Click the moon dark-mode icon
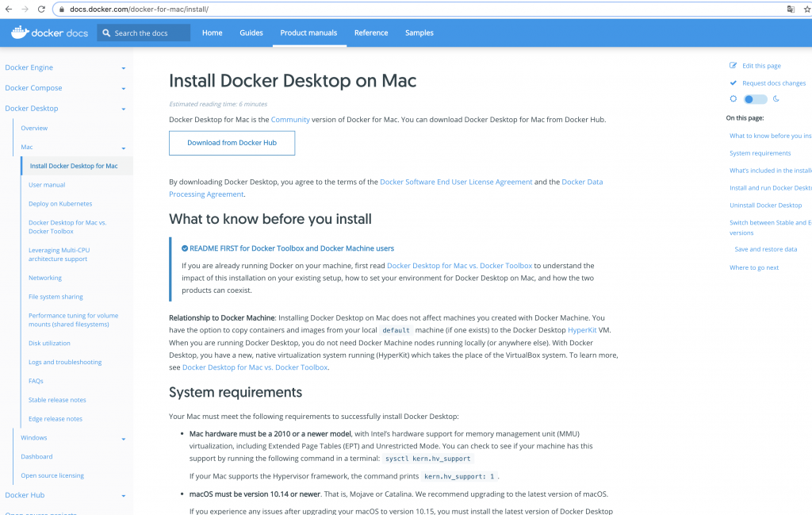 [776, 98]
